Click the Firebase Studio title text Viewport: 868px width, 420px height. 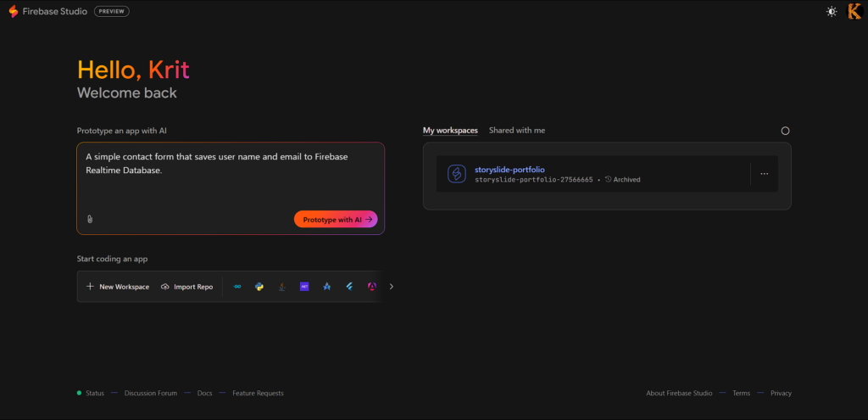click(x=55, y=11)
